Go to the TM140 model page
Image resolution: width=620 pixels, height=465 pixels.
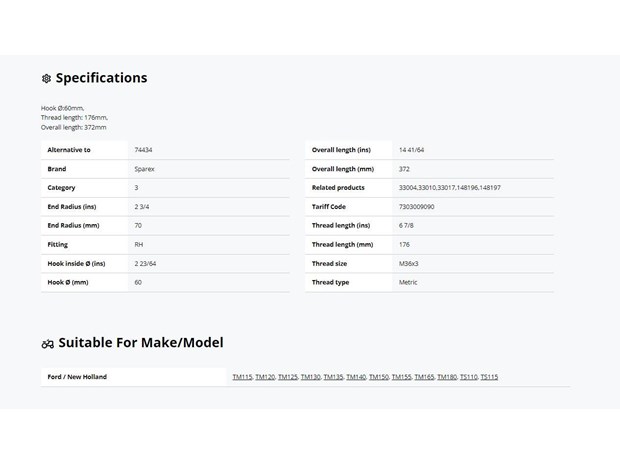pyautogui.click(x=356, y=377)
